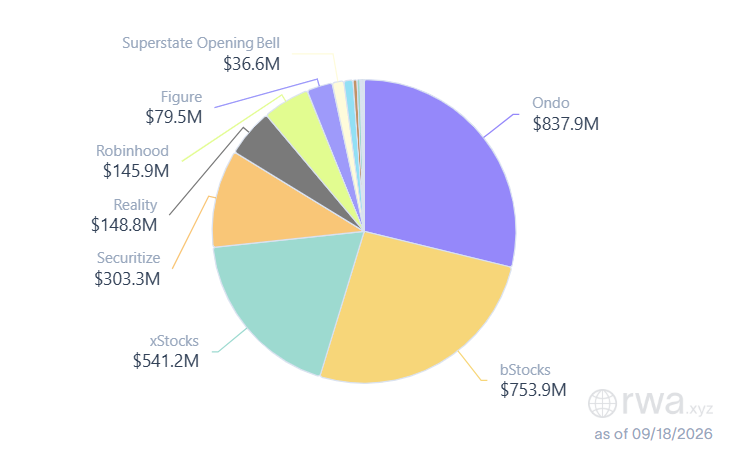Image resolution: width=732 pixels, height=453 pixels.
Task: Click the Robinhood label
Action: pyautogui.click(x=132, y=151)
